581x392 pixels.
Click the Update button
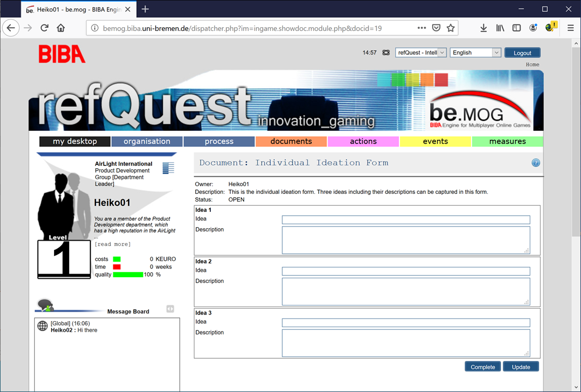click(521, 367)
